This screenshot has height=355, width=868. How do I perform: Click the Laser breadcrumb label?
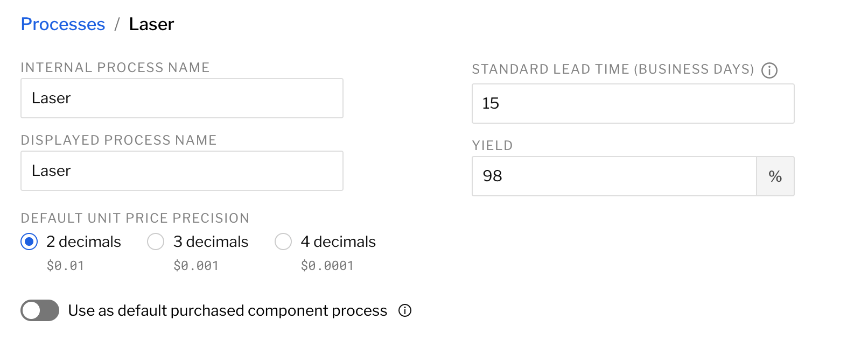pos(151,24)
